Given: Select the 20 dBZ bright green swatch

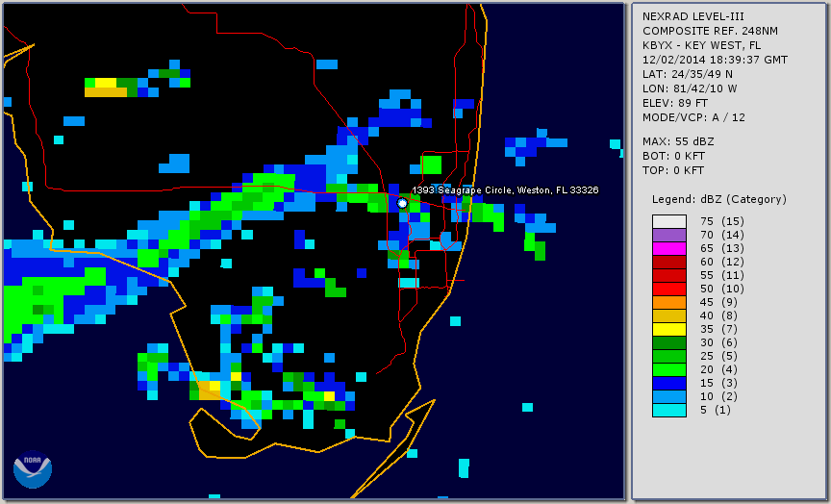Looking at the screenshot, I should [x=669, y=370].
